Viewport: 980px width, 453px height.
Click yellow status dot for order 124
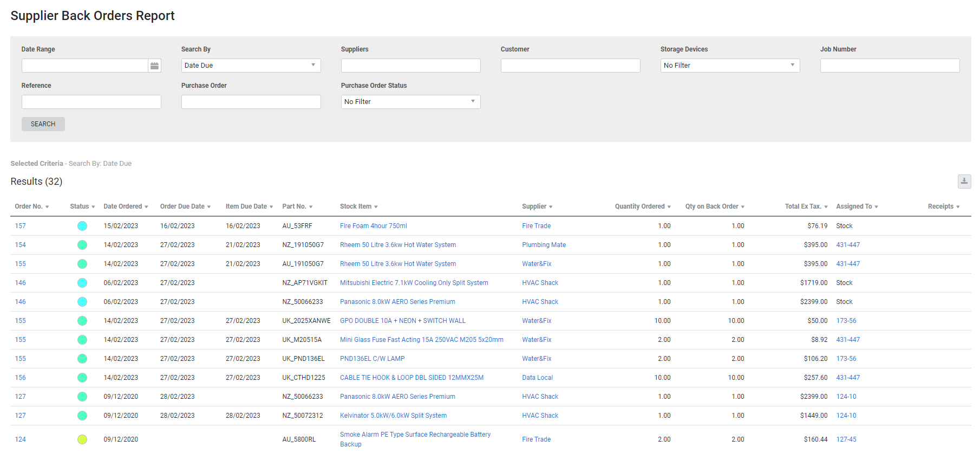[x=82, y=439]
